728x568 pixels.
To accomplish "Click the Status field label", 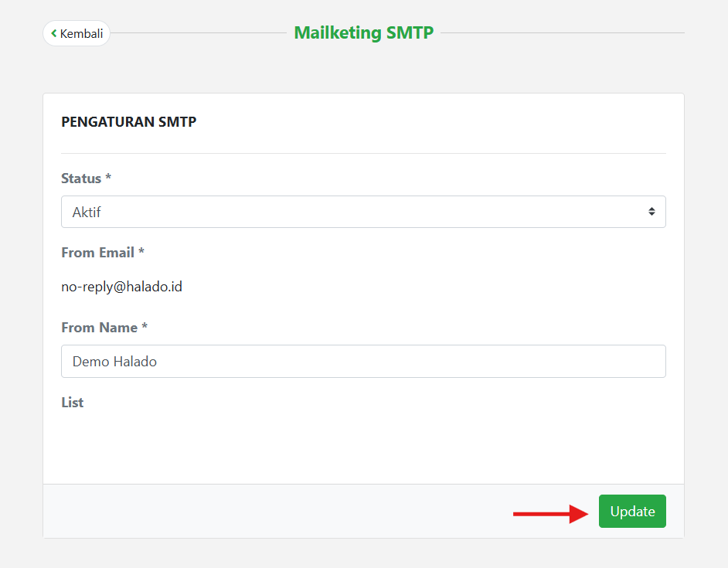I will [81, 179].
